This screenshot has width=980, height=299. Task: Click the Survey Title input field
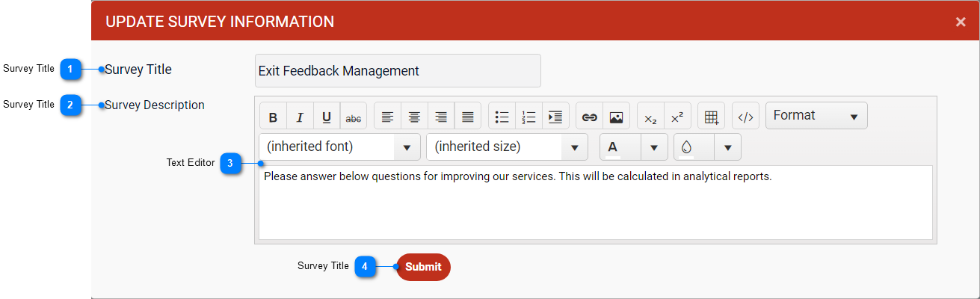(398, 71)
